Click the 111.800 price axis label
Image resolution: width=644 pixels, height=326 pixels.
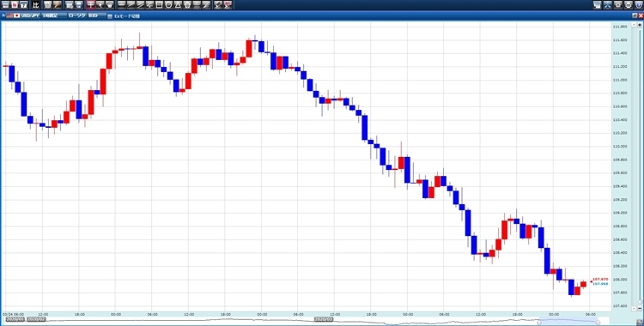[619, 27]
